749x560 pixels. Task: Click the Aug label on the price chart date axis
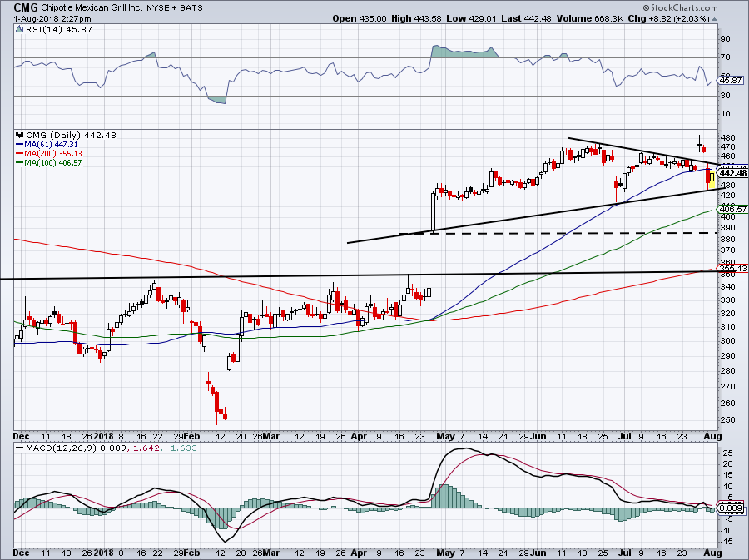click(x=712, y=436)
